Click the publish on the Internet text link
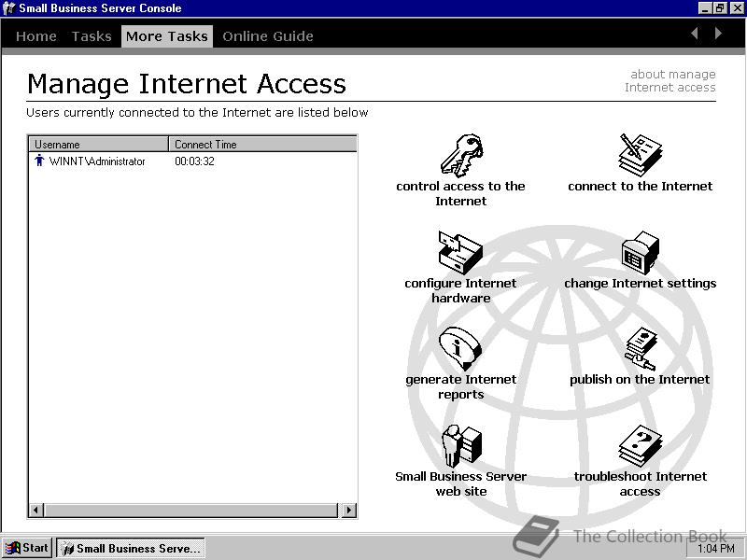This screenshot has width=747, height=560. point(640,380)
